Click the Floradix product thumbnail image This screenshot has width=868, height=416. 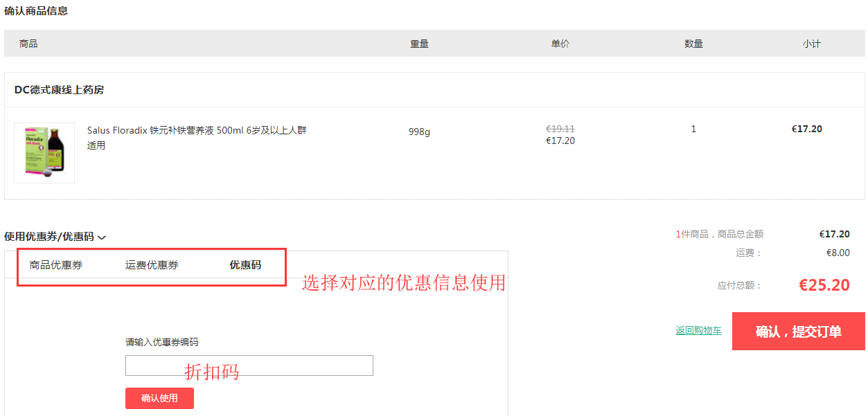44,153
